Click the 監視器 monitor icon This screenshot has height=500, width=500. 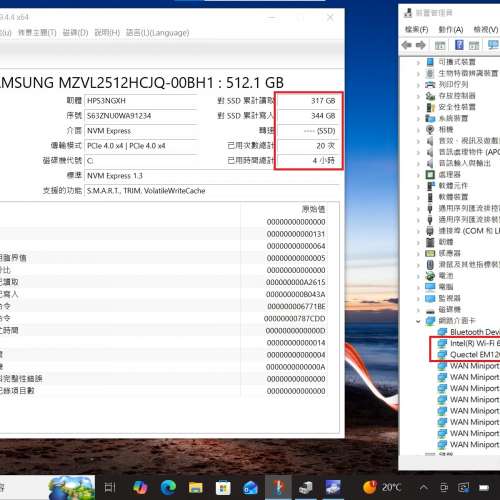coord(430,298)
